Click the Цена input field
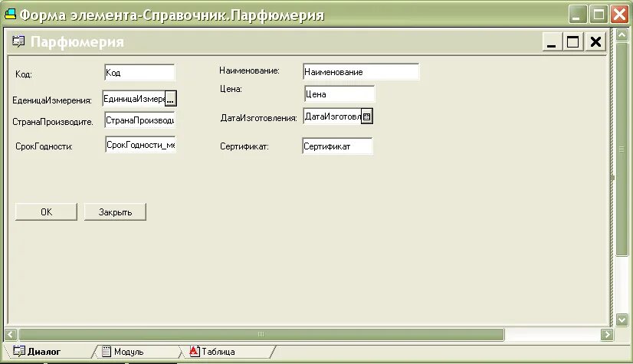 [x=339, y=94]
